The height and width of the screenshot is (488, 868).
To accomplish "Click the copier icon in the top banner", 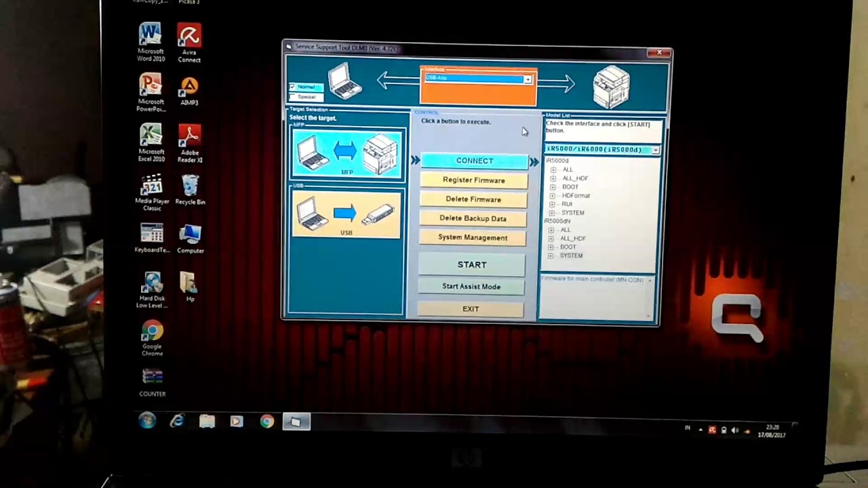I will pos(612,87).
